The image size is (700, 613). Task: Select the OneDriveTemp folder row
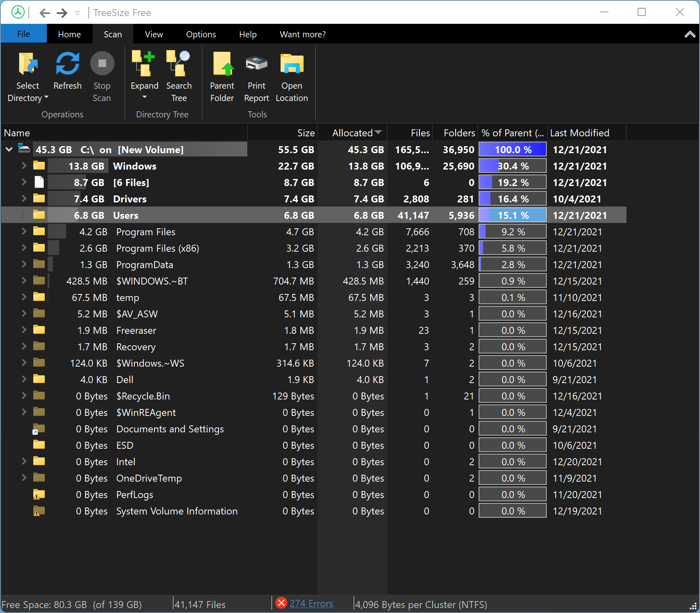pos(314,478)
